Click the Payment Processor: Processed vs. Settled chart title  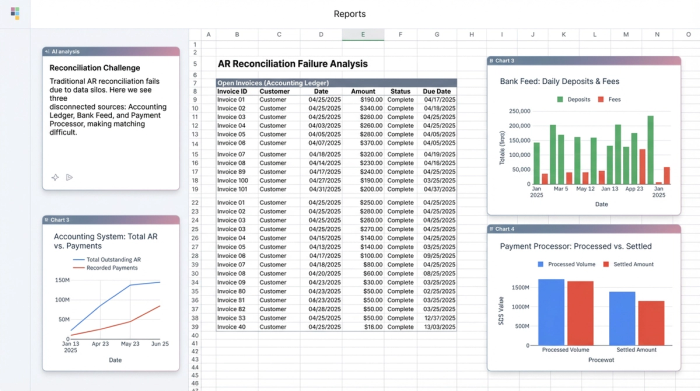pyautogui.click(x=575, y=246)
